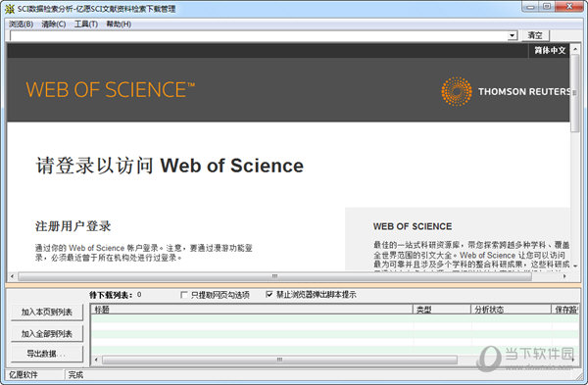This screenshot has height=385, width=588.
Task: Click 加入本页到列表 button
Action: 47,312
